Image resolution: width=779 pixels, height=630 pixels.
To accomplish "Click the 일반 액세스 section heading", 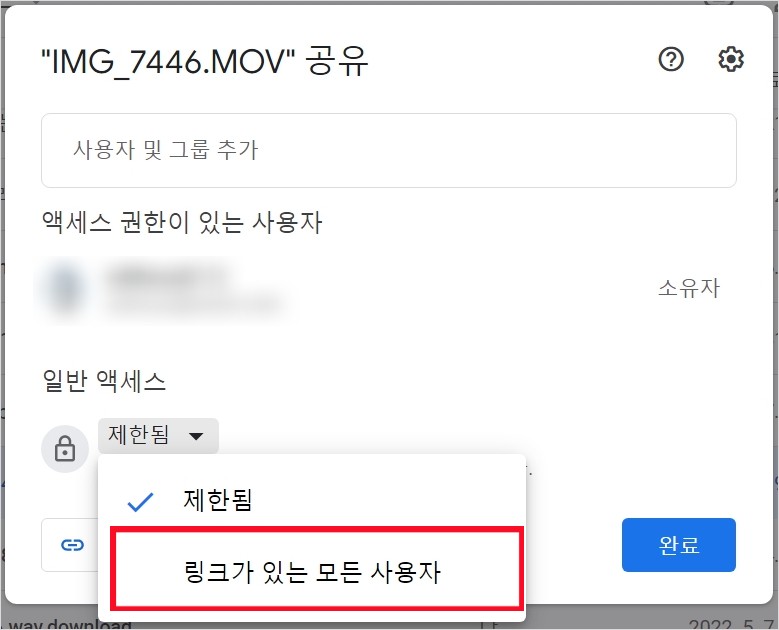I will pyautogui.click(x=104, y=381).
